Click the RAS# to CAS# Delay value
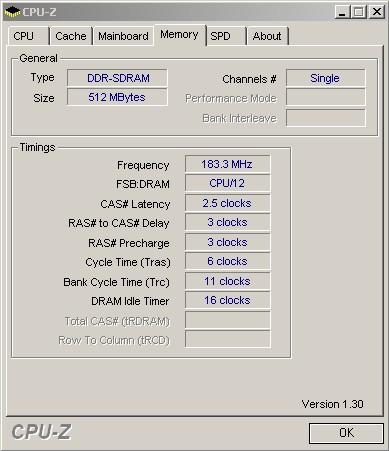This screenshot has width=389, height=451. point(228,222)
